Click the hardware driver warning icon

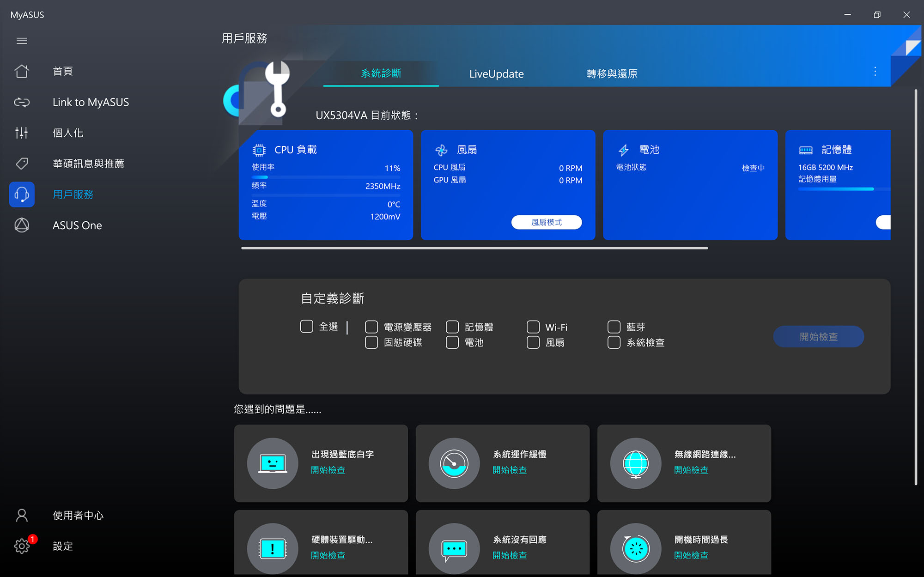point(273,549)
